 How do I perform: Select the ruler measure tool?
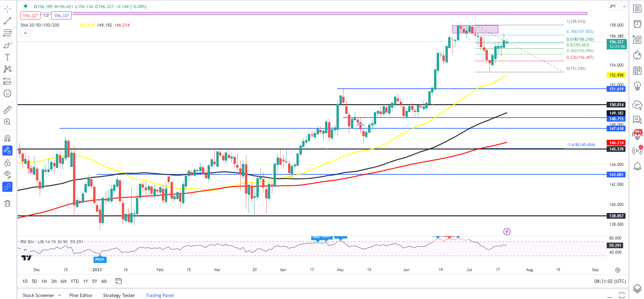(7, 110)
